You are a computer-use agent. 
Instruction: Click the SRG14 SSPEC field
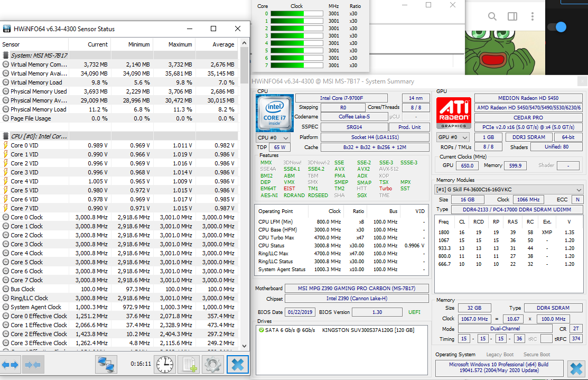354,127
